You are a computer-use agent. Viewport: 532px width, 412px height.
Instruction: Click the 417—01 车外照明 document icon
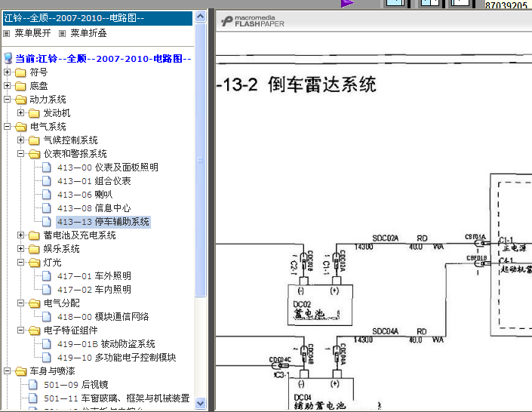(47, 276)
